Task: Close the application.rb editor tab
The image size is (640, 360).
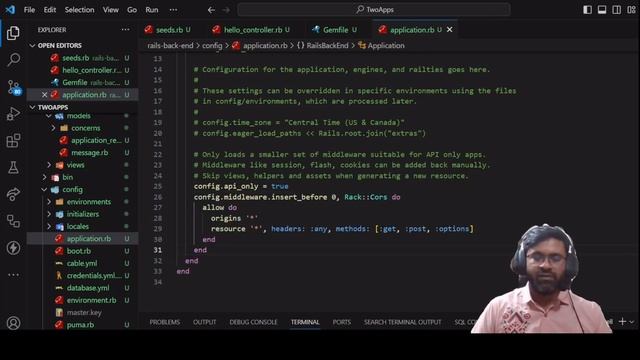Action: coord(449,29)
